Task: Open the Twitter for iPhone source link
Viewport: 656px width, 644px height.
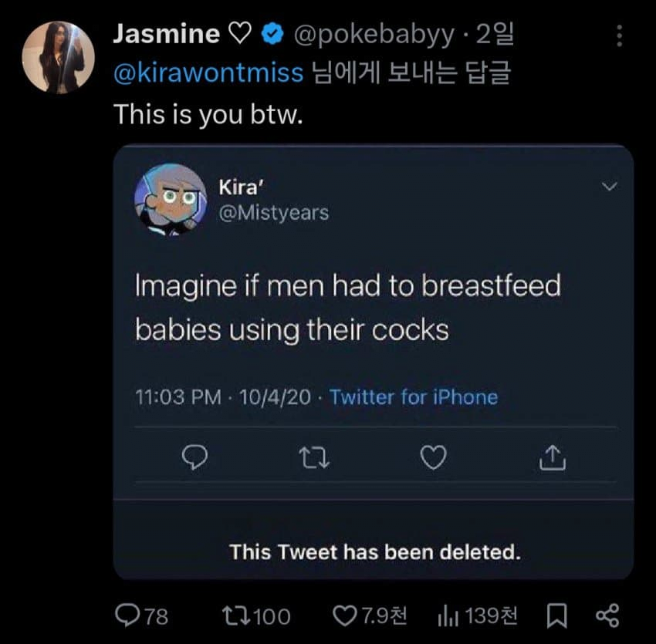Action: click(x=414, y=397)
